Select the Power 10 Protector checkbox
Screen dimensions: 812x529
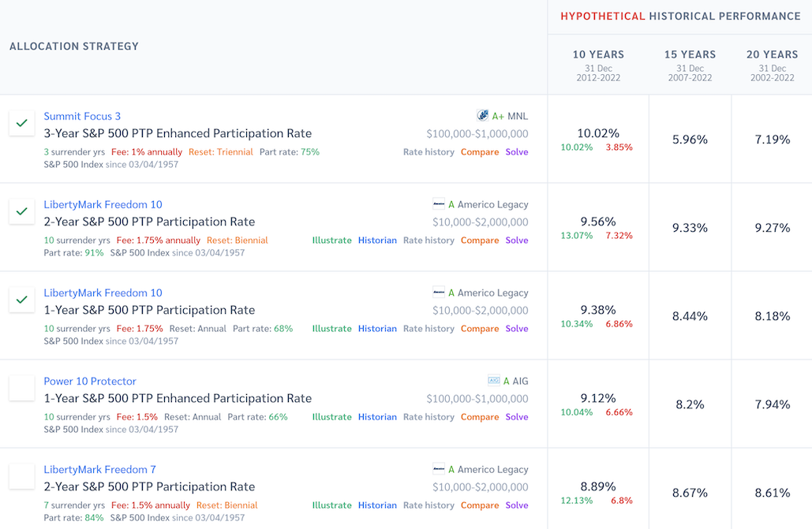coord(22,388)
